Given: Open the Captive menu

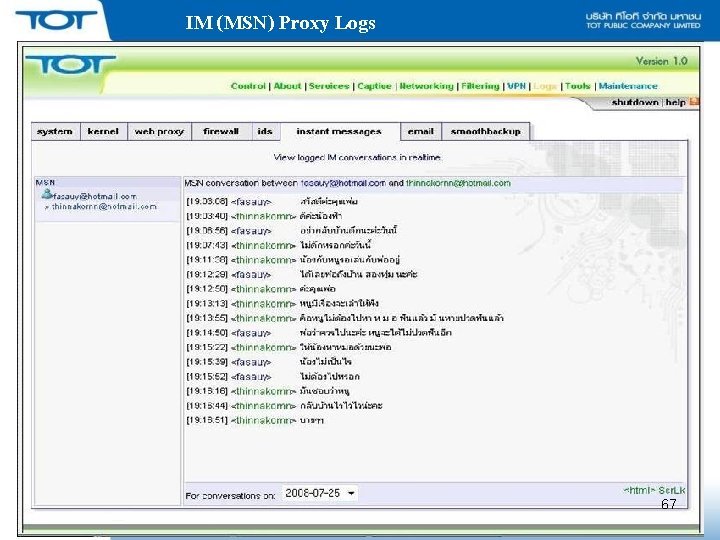Looking at the screenshot, I should point(374,86).
